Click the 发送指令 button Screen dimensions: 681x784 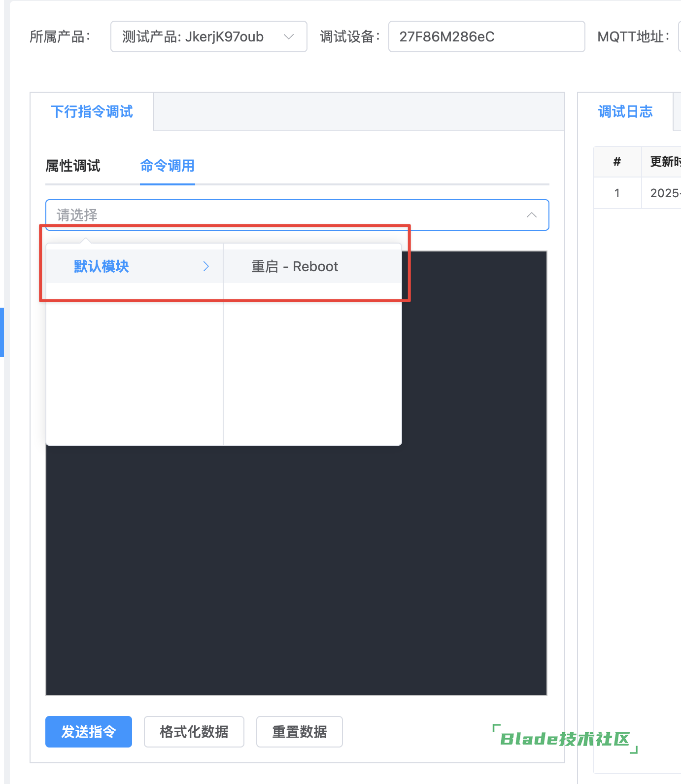pos(89,732)
